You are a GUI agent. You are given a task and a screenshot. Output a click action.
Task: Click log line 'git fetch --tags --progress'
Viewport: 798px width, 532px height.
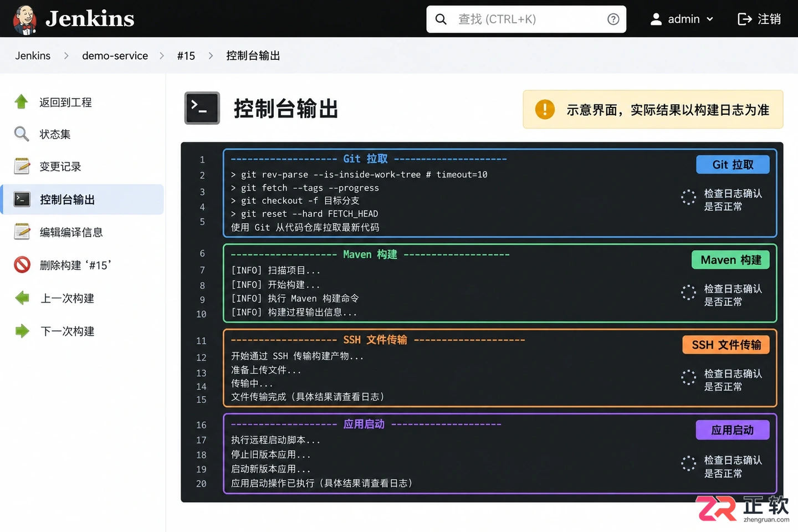(x=305, y=188)
